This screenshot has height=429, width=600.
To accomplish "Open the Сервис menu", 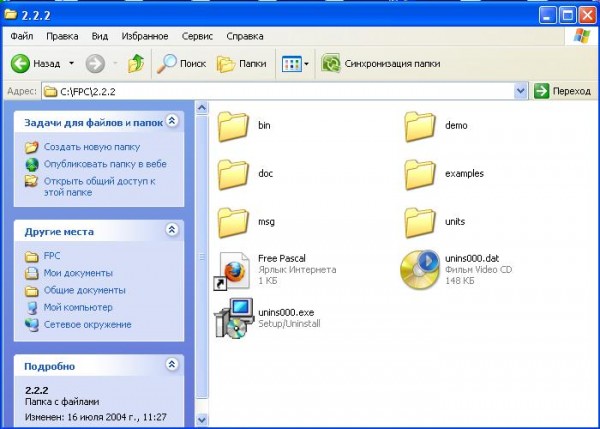I will point(197,36).
